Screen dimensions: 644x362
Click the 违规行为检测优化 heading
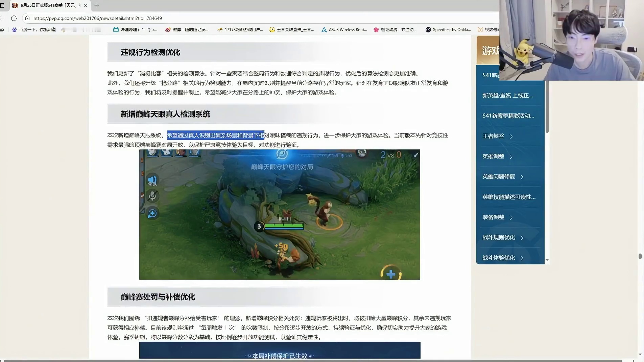click(x=150, y=52)
